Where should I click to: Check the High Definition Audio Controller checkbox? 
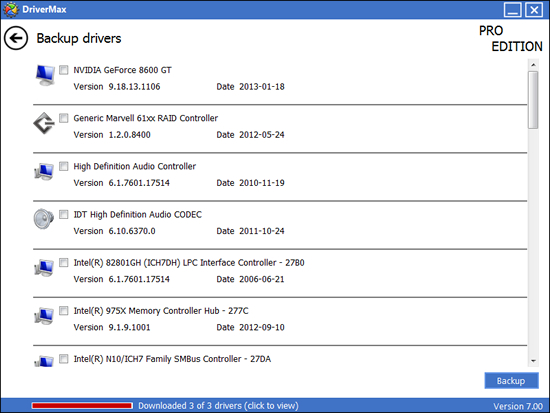pyautogui.click(x=63, y=166)
